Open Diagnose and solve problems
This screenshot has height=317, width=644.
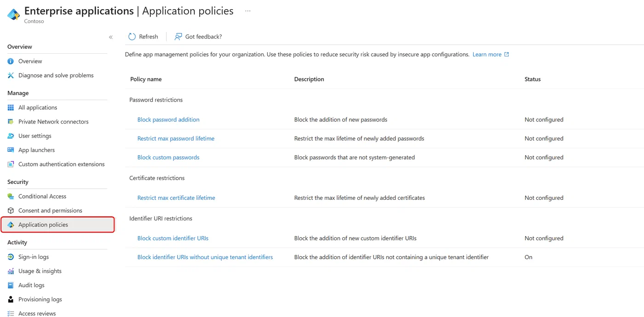point(56,75)
